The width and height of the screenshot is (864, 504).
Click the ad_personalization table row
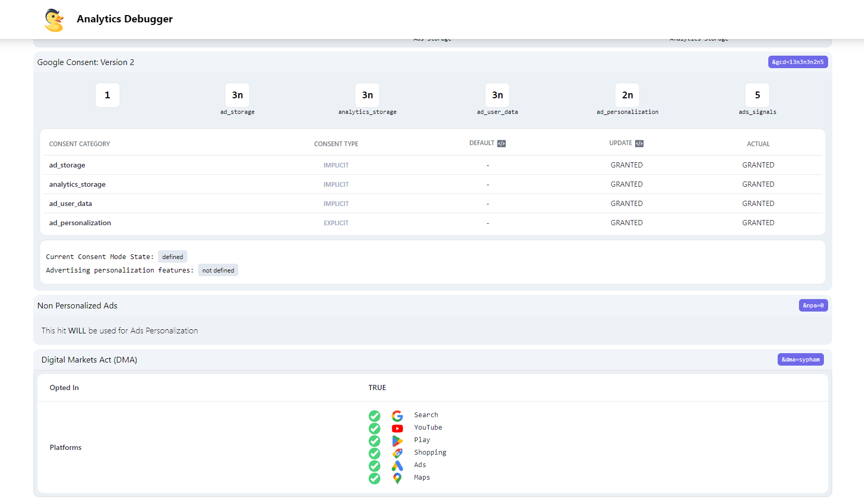pyautogui.click(x=433, y=223)
